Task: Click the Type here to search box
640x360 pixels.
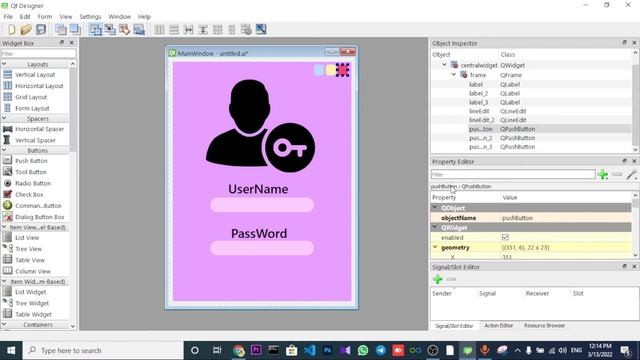Action: 103,350
